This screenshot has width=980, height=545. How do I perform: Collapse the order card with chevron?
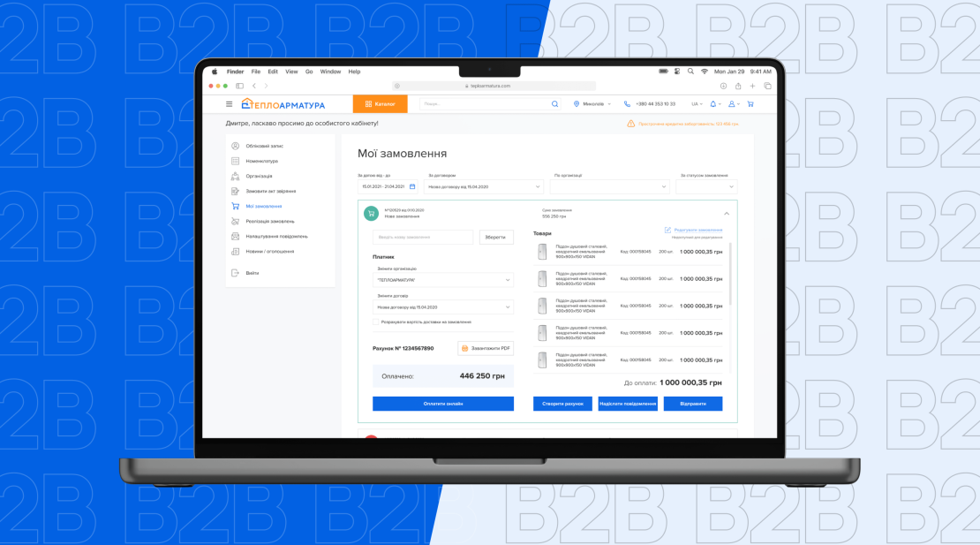pyautogui.click(x=727, y=214)
